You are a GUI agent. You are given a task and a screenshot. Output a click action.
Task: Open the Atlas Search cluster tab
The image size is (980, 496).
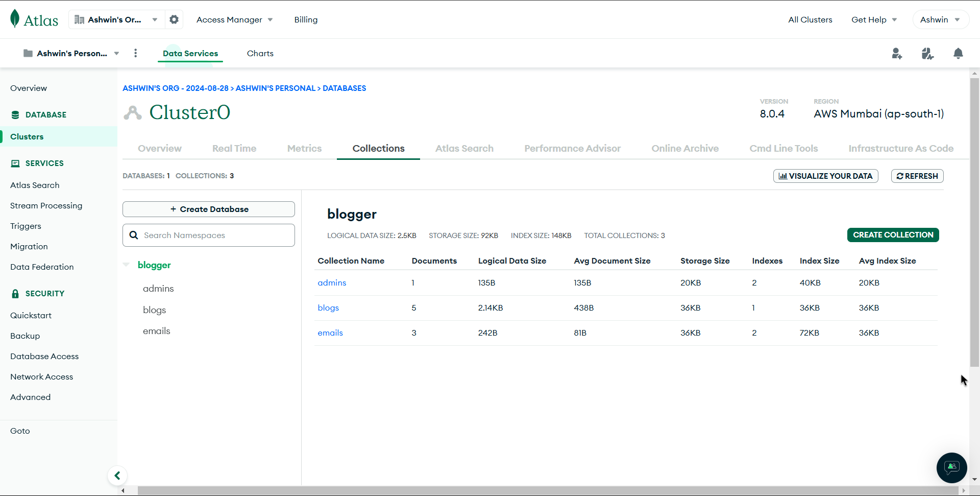(x=464, y=148)
